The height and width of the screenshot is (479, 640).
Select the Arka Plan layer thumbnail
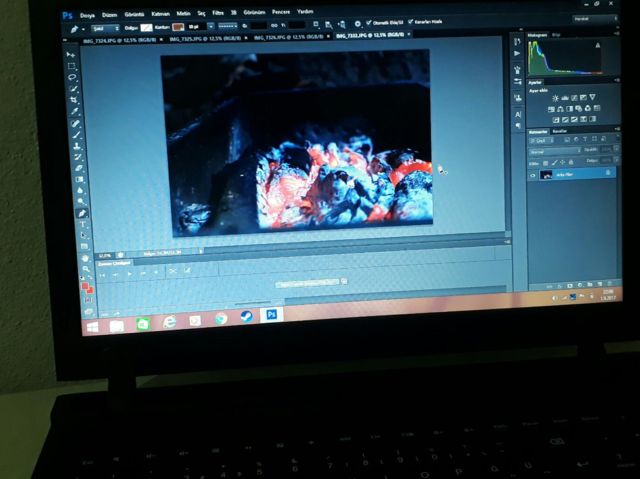tap(546, 174)
